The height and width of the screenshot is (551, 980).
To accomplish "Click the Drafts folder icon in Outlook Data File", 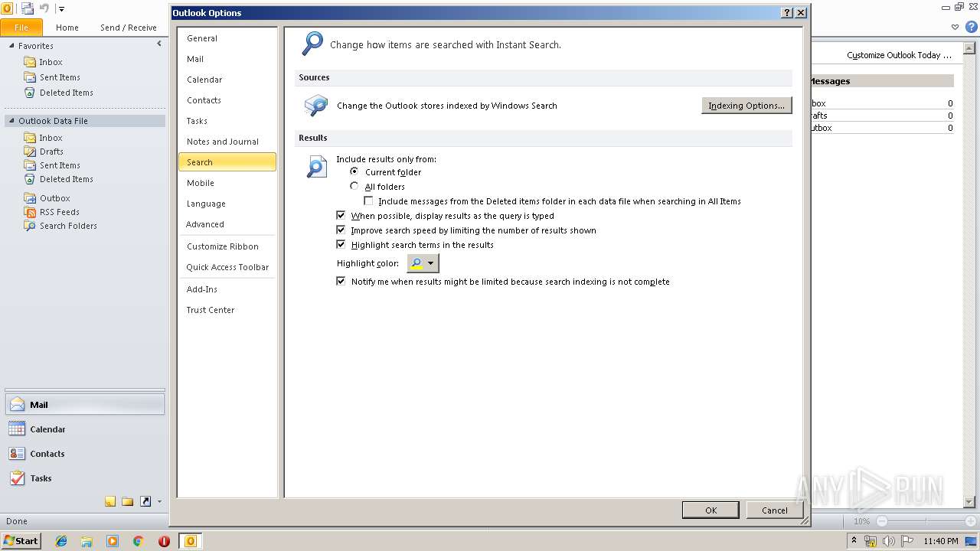I will [x=30, y=152].
